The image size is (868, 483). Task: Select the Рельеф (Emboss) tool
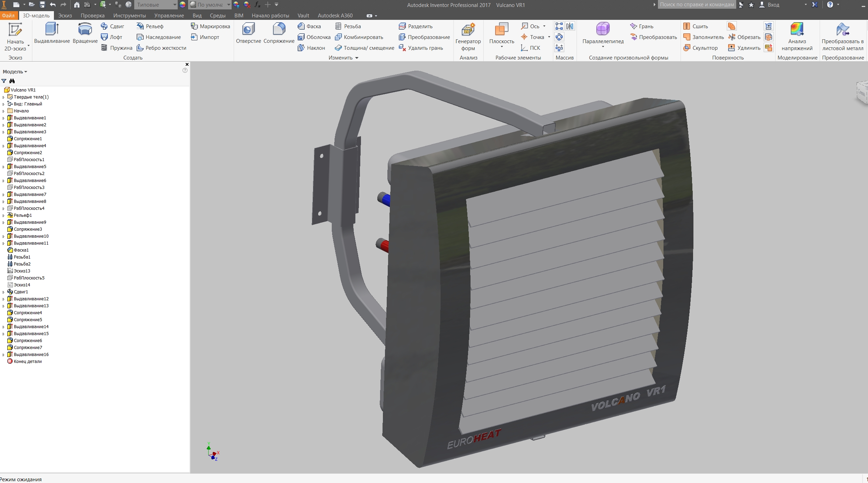point(150,26)
